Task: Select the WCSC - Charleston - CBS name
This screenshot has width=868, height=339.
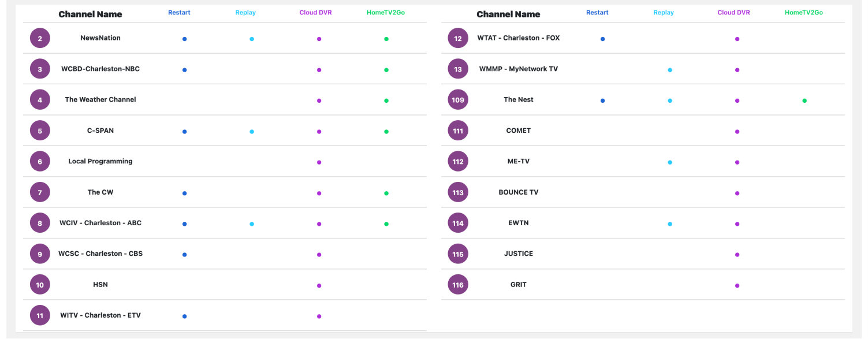Action: [x=100, y=254]
